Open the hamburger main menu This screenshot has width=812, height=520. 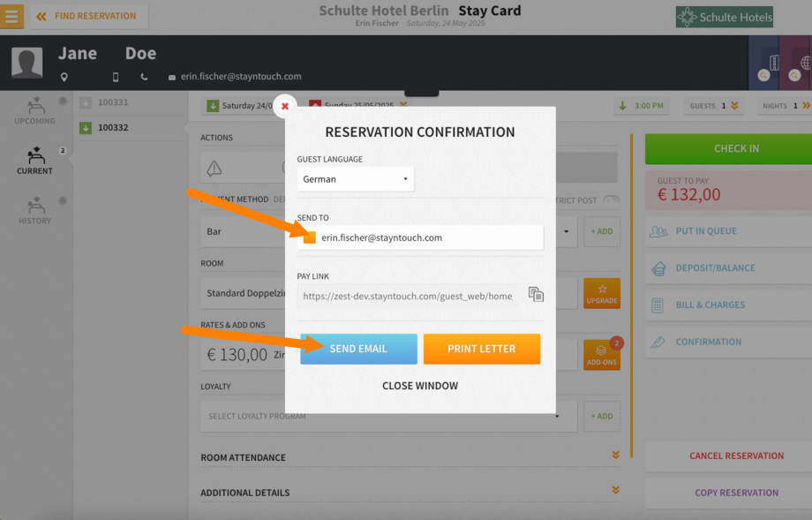pos(11,16)
